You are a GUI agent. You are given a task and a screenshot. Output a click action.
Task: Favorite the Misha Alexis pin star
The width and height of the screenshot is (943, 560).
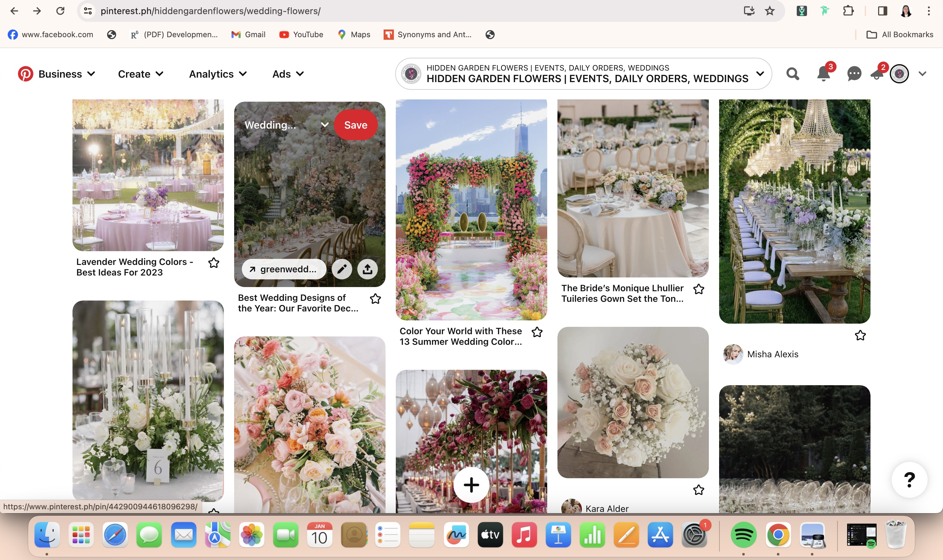point(860,335)
